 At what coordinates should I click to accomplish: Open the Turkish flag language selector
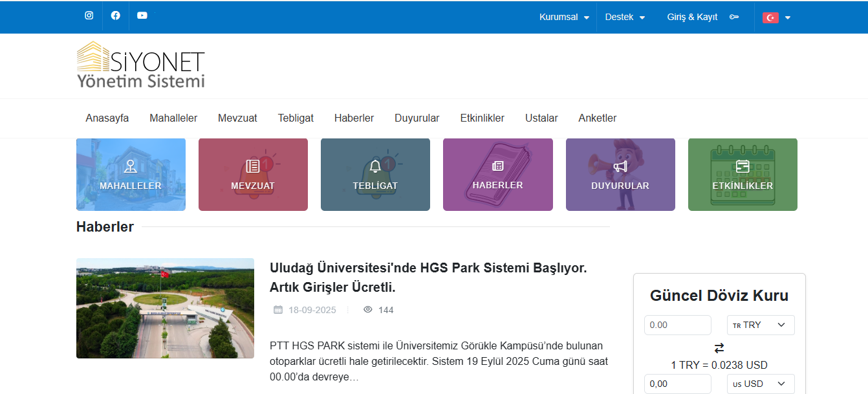click(x=776, y=17)
